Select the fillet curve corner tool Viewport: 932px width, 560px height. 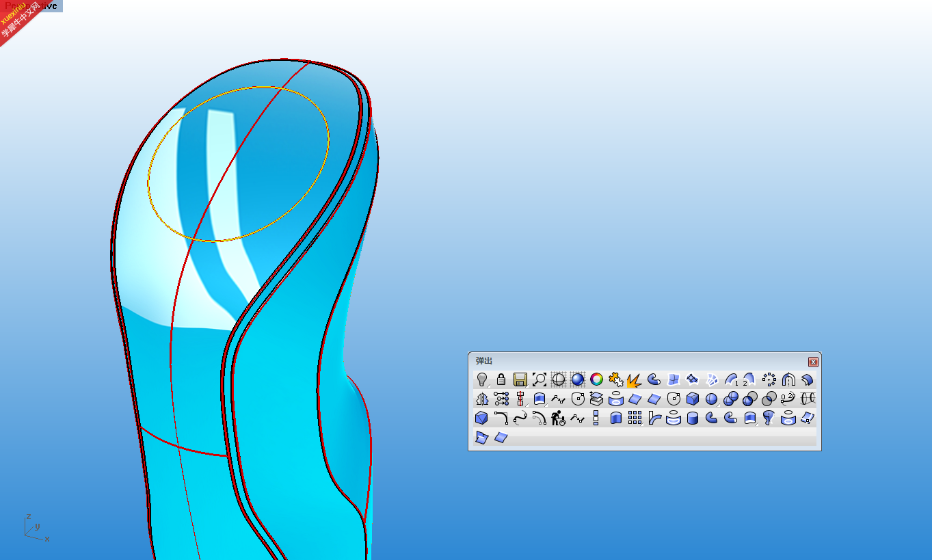point(501,418)
